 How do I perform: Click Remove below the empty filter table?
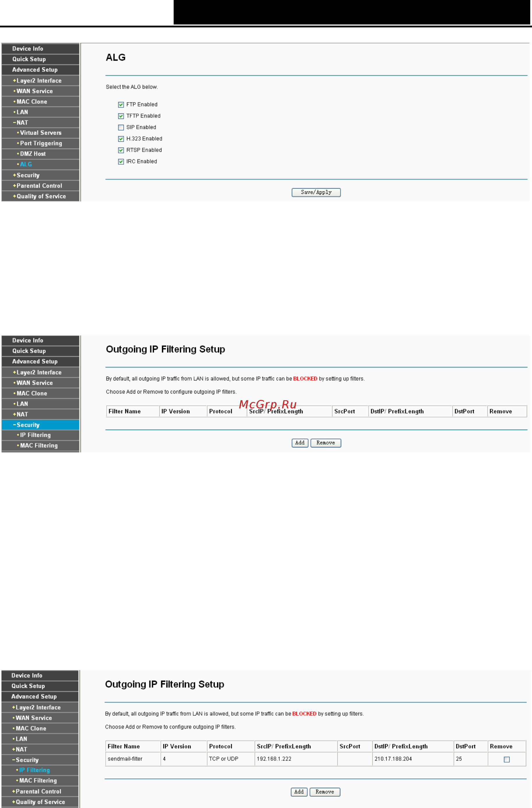[326, 443]
